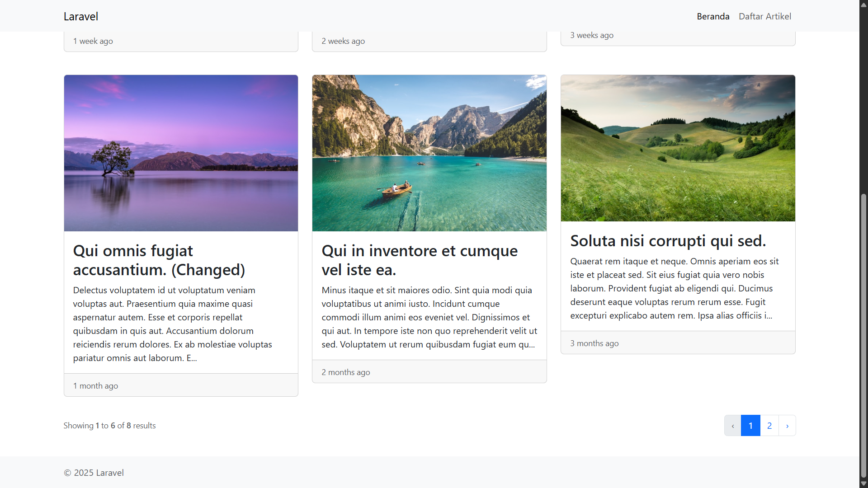The height and width of the screenshot is (488, 868).
Task: Click the '1 month ago' card footer
Action: [x=181, y=385]
